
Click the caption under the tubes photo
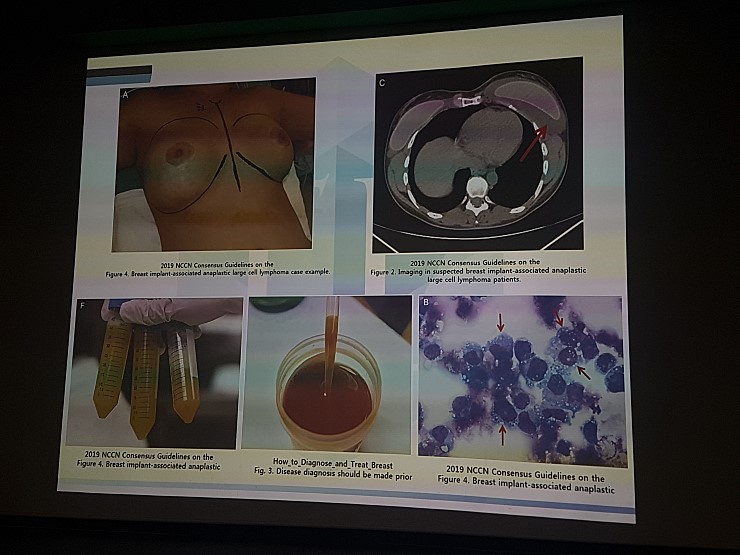[150, 461]
